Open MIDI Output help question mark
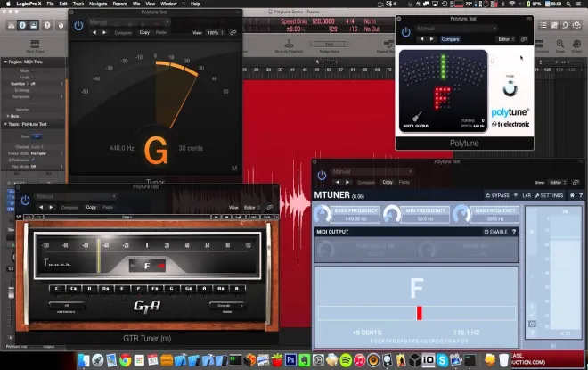 (x=514, y=232)
